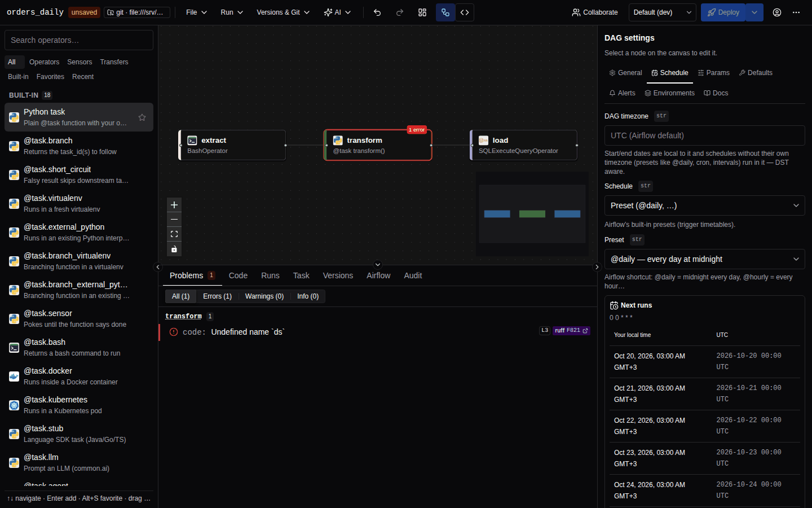The image size is (812, 508).
Task: Collapse the bottom Problems panel chevron
Action: (378, 264)
